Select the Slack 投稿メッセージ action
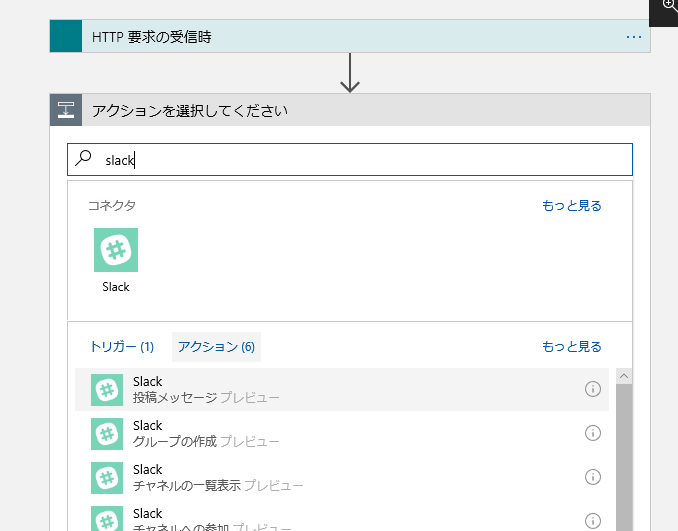This screenshot has width=678, height=531. point(342,390)
